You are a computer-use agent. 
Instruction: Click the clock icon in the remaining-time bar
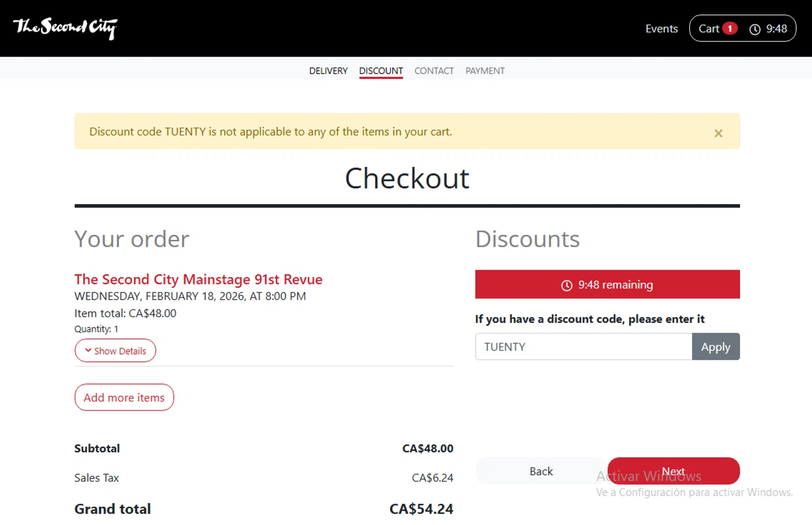tap(566, 285)
